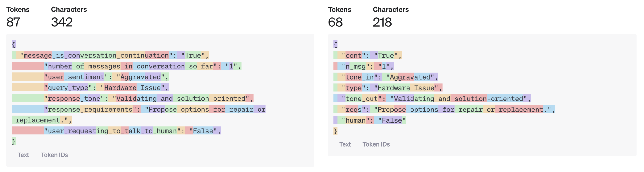644x172 pixels.
Task: Click the "user_sentiment" key in left panel
Action: coord(76,77)
